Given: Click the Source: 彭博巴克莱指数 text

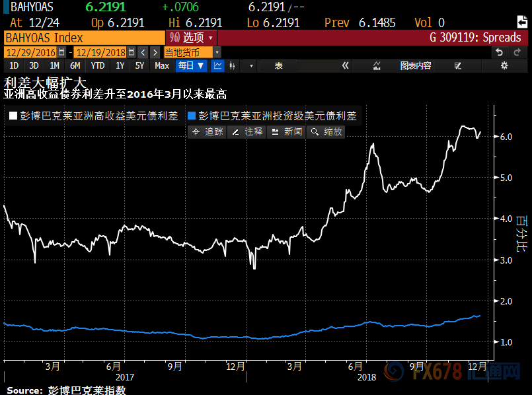Looking at the screenshot, I should [x=66, y=390].
